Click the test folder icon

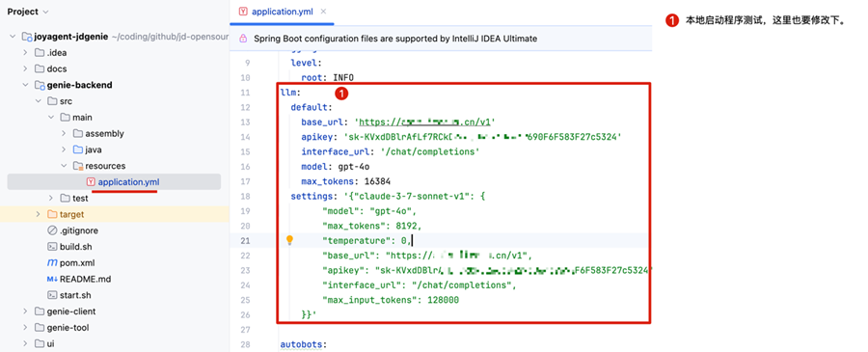[x=65, y=198]
